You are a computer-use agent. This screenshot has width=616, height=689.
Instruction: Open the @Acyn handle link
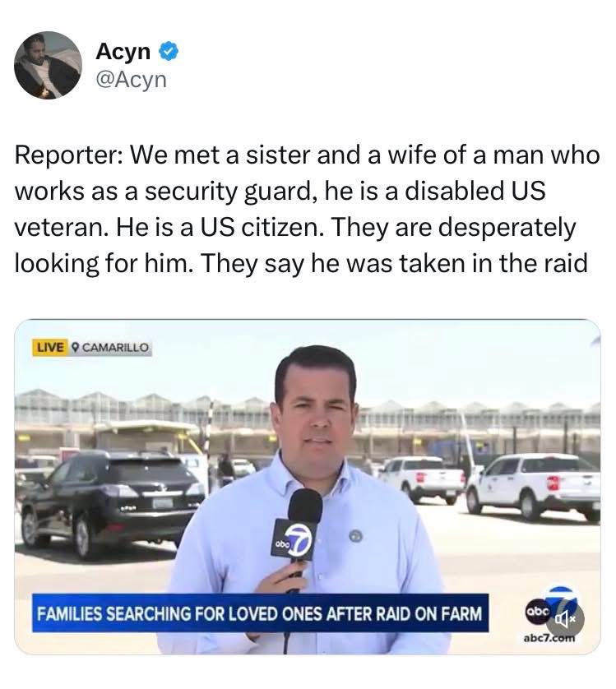[131, 80]
